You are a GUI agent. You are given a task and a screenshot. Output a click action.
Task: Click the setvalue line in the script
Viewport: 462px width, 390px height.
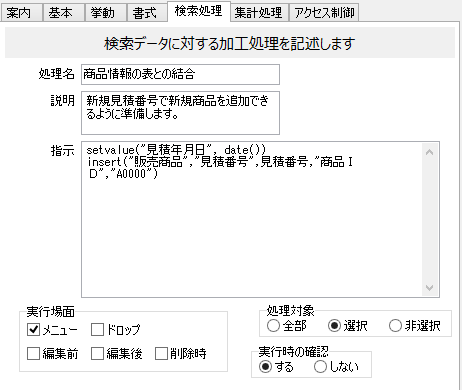tap(176, 150)
